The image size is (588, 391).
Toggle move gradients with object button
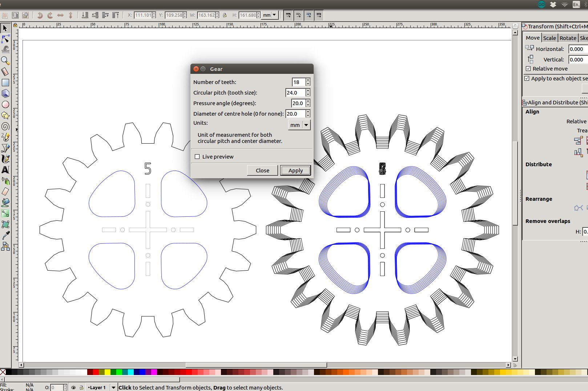(309, 15)
